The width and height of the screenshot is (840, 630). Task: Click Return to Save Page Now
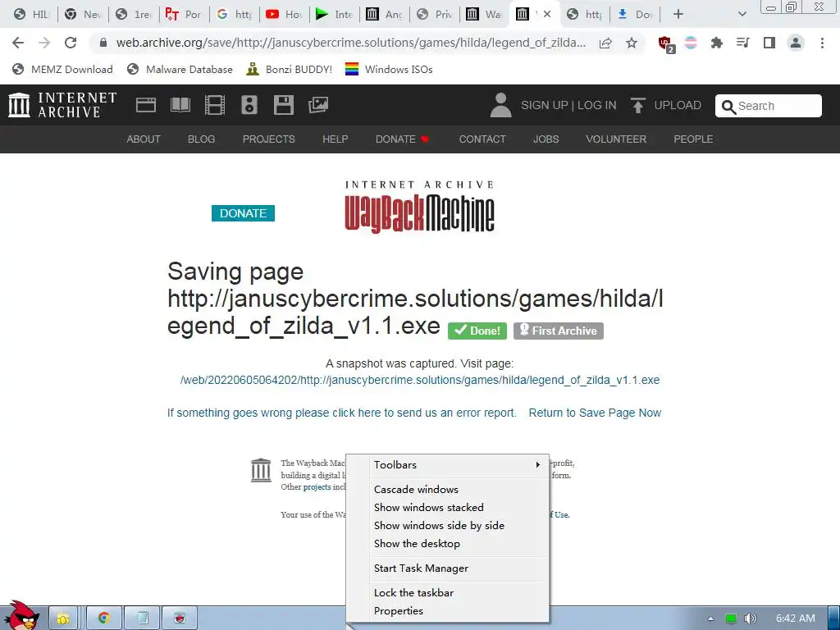point(595,413)
